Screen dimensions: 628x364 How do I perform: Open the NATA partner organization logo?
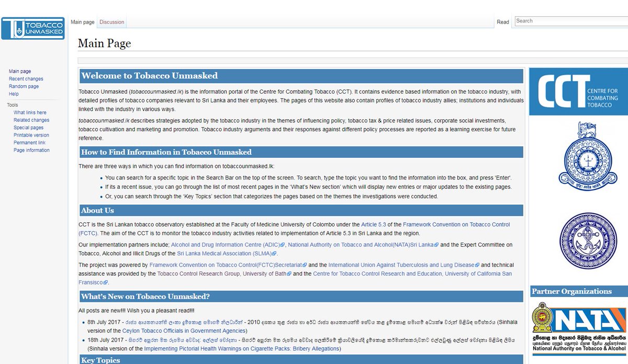pyautogui.click(x=579, y=328)
